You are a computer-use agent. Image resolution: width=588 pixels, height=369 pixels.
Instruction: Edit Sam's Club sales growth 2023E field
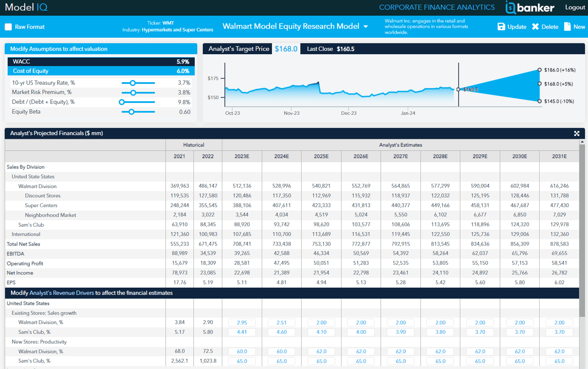[x=242, y=332]
